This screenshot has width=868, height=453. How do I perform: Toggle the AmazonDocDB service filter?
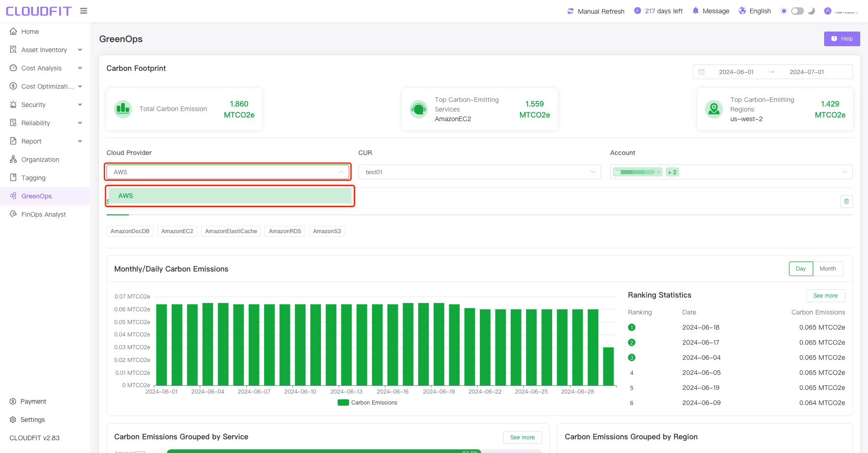click(x=130, y=231)
